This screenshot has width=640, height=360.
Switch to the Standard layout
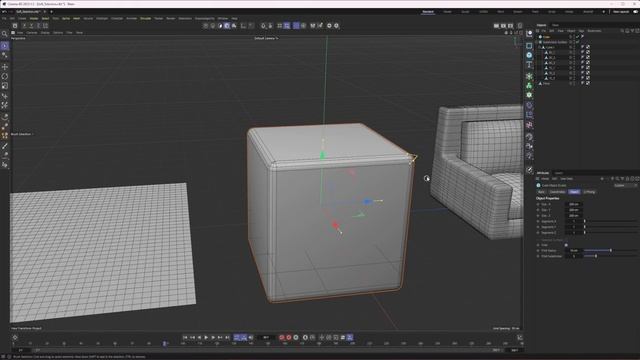click(x=428, y=12)
